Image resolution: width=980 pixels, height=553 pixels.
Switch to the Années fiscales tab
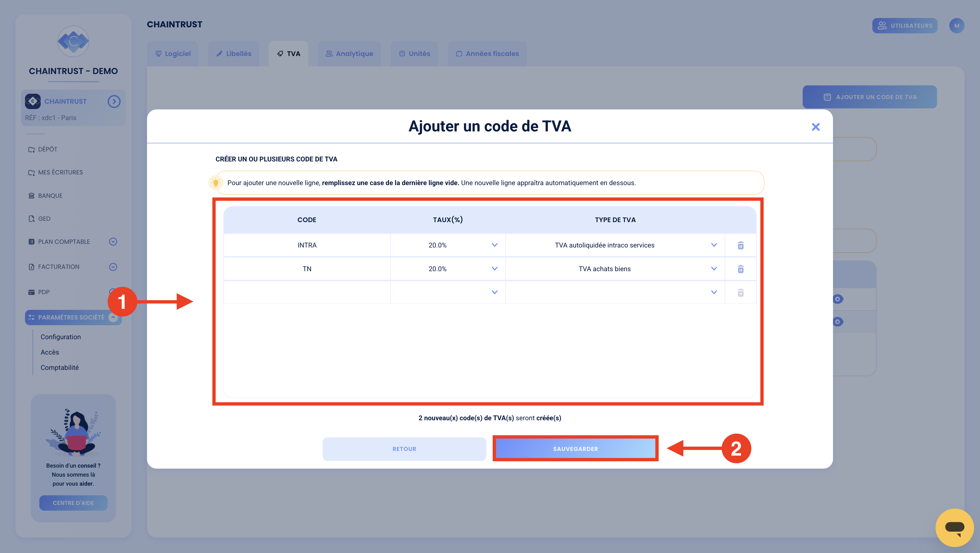[487, 54]
